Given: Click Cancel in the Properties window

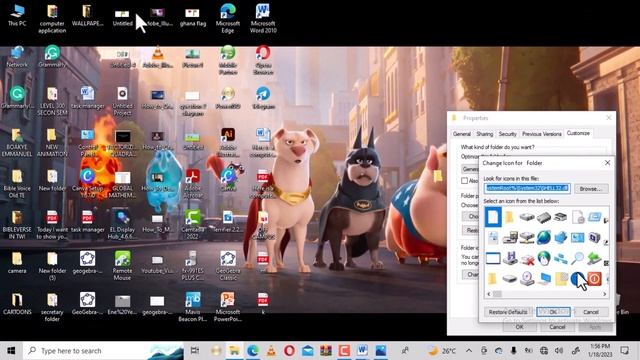Looking at the screenshot, I should point(557,327).
